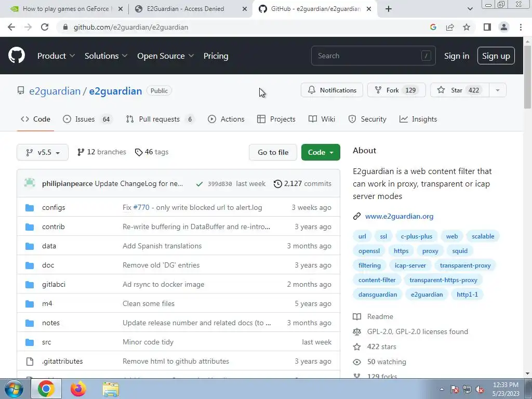Click the Google icon in the address bar

[x=433, y=27]
